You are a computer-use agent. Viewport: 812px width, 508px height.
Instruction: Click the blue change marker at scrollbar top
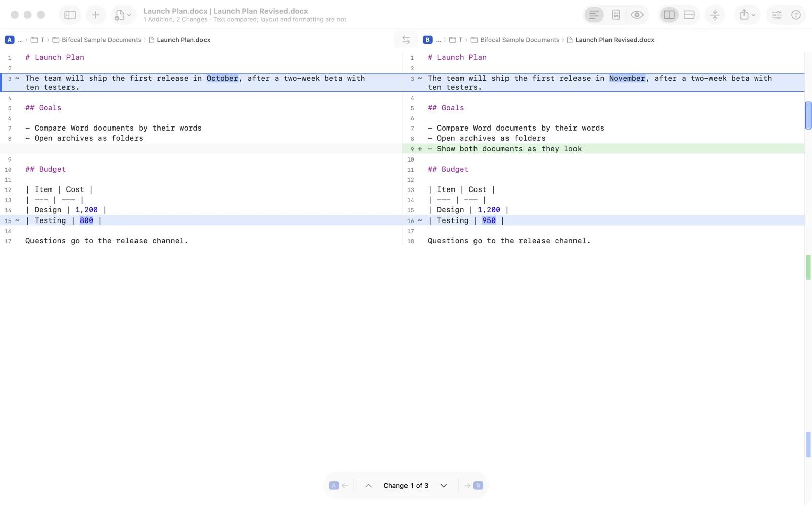808,115
